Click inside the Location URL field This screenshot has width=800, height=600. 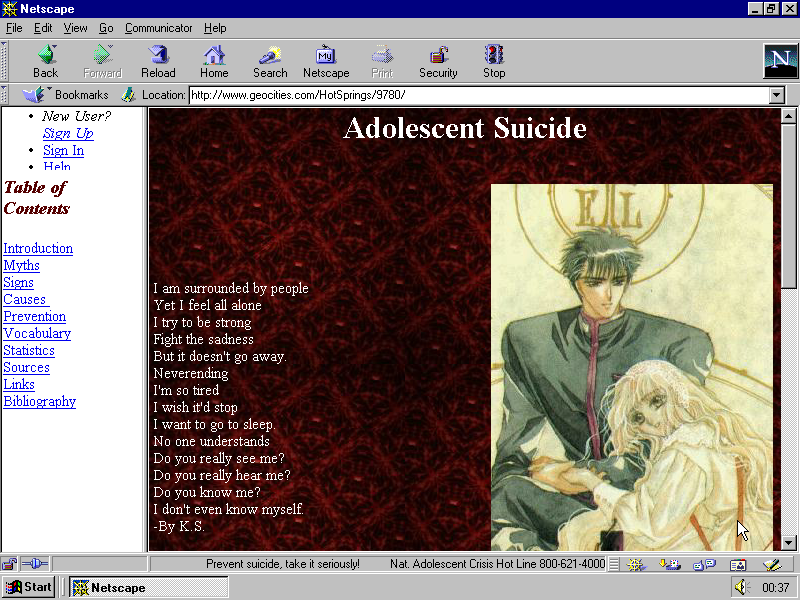(x=479, y=95)
